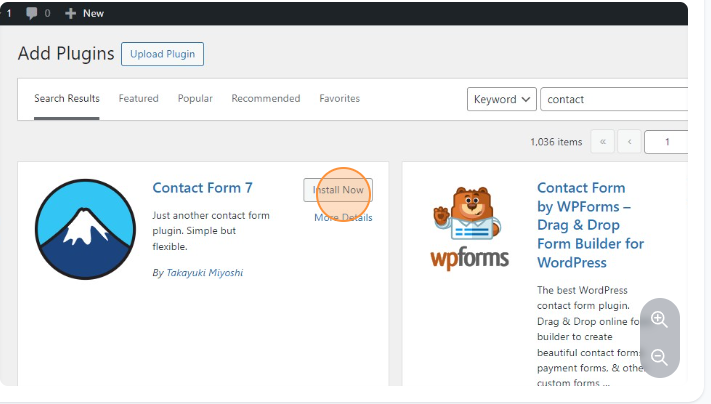Viewport: 711px width, 404px height.
Task: Click the plugin search field containing contact
Action: pyautogui.click(x=612, y=99)
